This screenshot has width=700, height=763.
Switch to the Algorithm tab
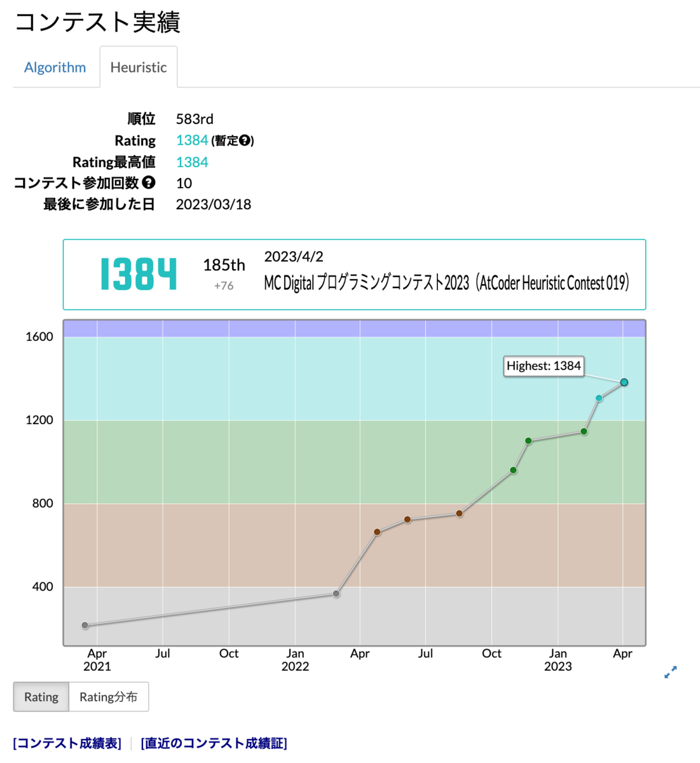(x=55, y=67)
